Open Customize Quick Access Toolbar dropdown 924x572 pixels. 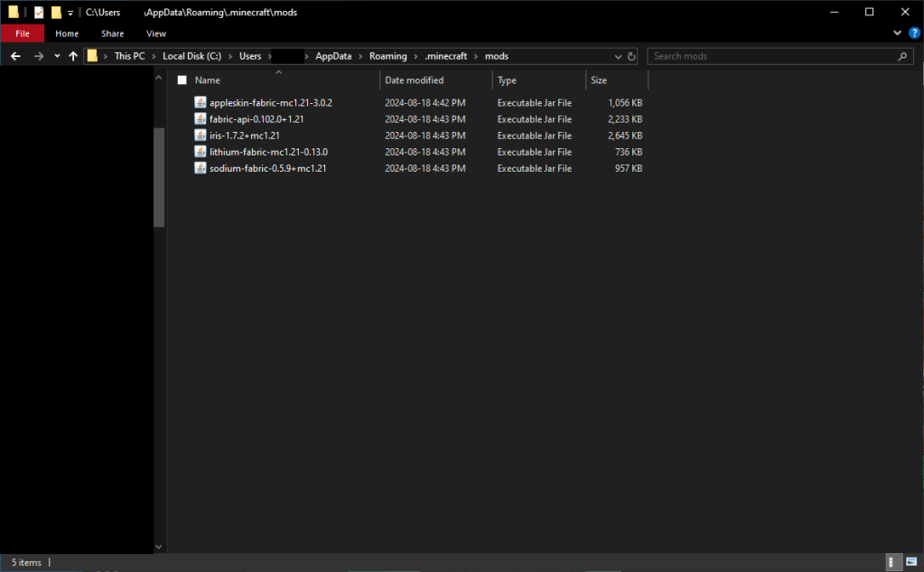(x=70, y=13)
